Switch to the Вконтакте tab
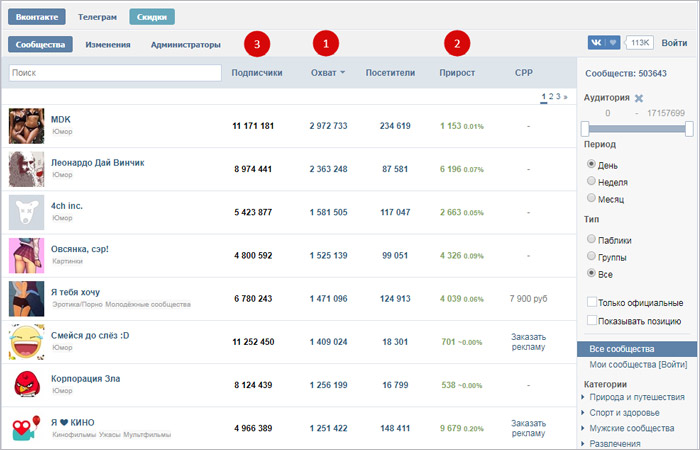This screenshot has height=450, width=700. 37,17
